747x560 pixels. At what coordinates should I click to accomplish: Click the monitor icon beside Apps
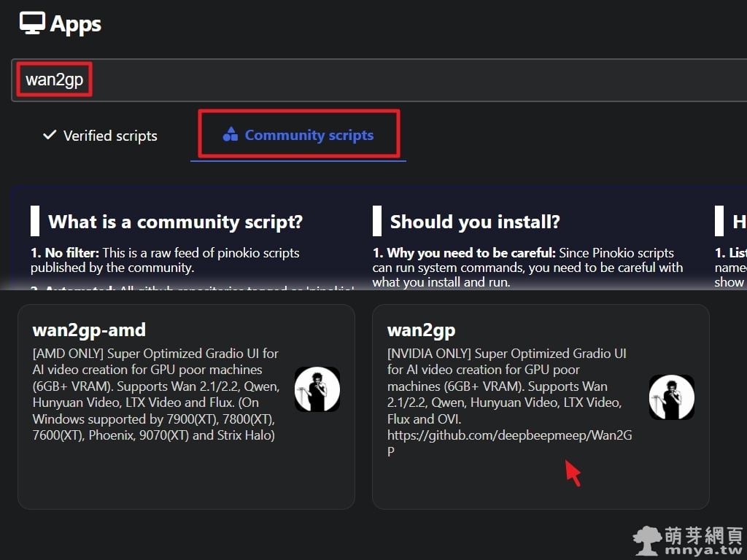tap(31, 23)
